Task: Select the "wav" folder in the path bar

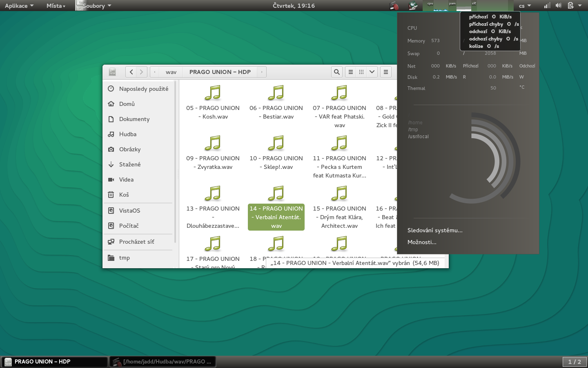Action: (171, 72)
